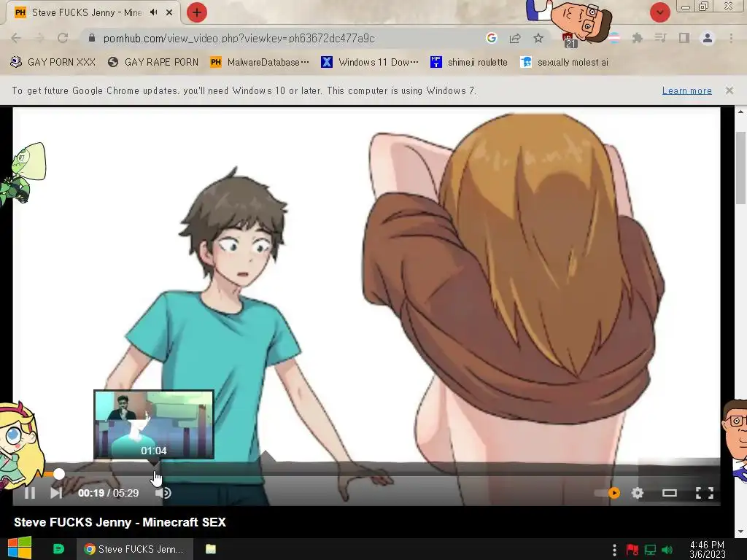Skip to the next video

pyautogui.click(x=56, y=493)
